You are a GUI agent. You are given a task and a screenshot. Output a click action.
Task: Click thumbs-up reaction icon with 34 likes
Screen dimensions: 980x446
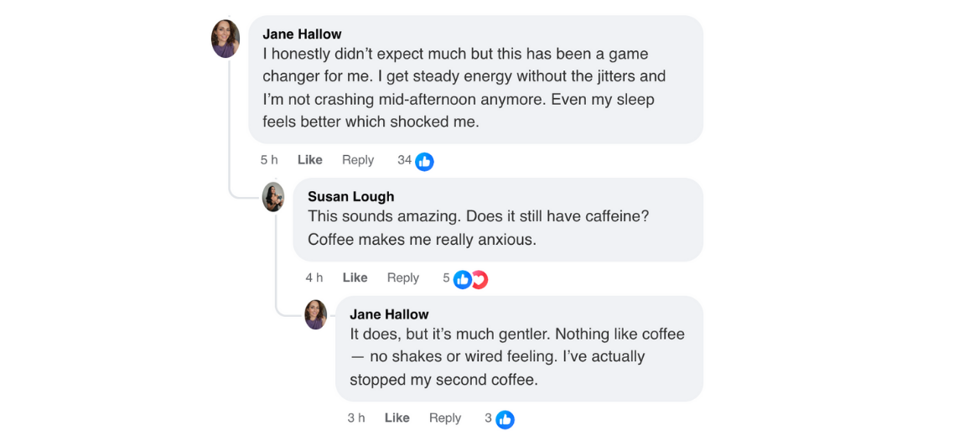425,162
